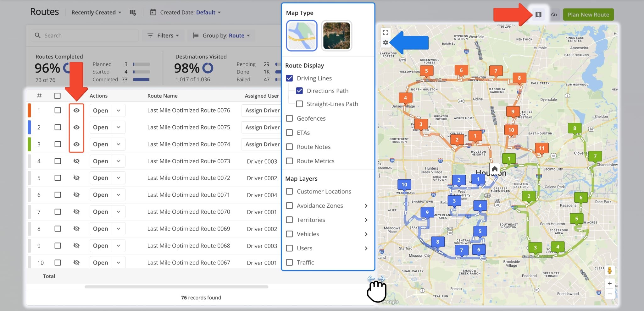Expand map to fullscreen

[x=386, y=32]
